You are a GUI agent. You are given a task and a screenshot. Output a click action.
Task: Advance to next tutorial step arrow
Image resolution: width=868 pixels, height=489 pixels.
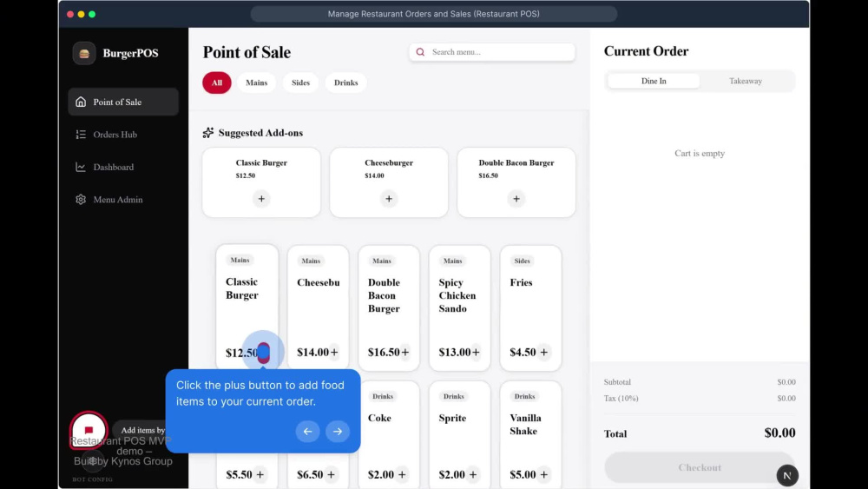pos(338,432)
